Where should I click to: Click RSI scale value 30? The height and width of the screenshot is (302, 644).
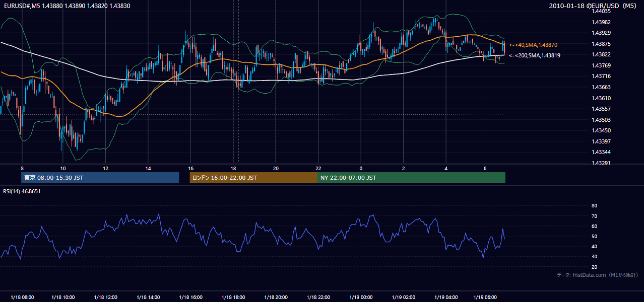pos(594,256)
